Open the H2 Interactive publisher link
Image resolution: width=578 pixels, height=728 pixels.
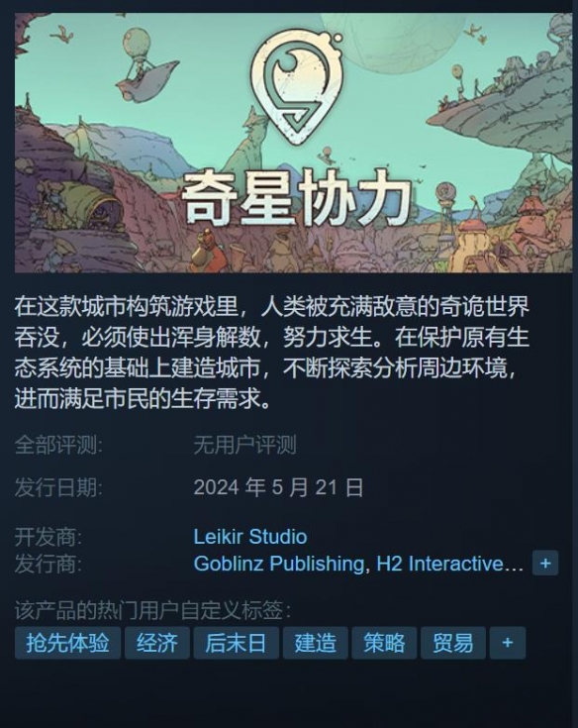click(x=449, y=564)
